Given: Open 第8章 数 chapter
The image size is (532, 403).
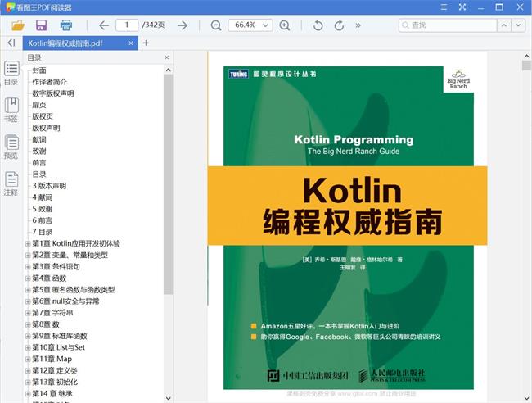Looking at the screenshot, I should pyautogui.click(x=46, y=324).
